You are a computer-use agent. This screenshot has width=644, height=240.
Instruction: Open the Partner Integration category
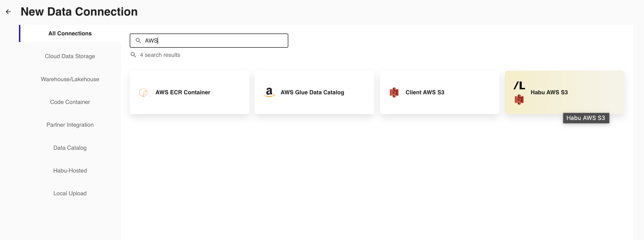70,125
